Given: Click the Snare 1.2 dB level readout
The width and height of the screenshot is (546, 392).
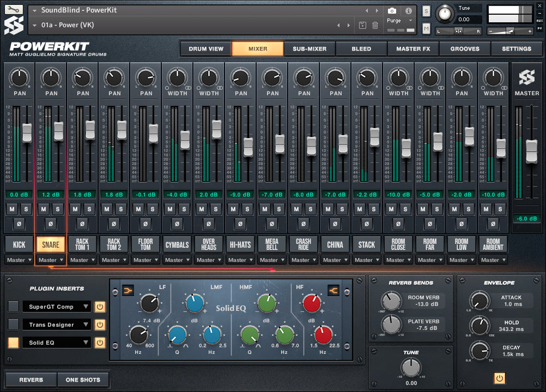Looking at the screenshot, I should (x=51, y=195).
